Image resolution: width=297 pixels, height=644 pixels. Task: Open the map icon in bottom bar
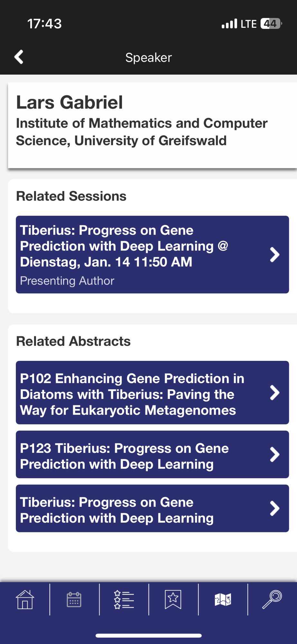(223, 600)
